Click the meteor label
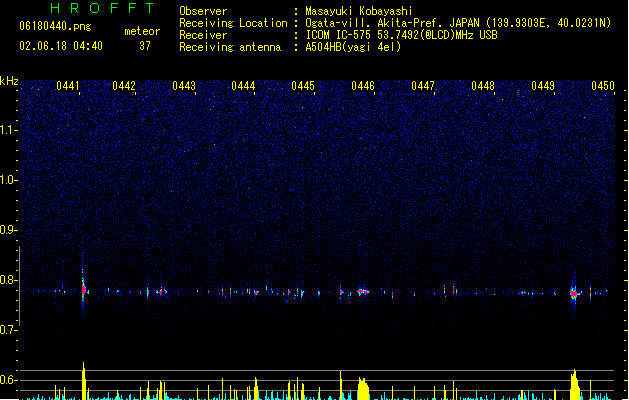This screenshot has width=629, height=400. pos(142,31)
